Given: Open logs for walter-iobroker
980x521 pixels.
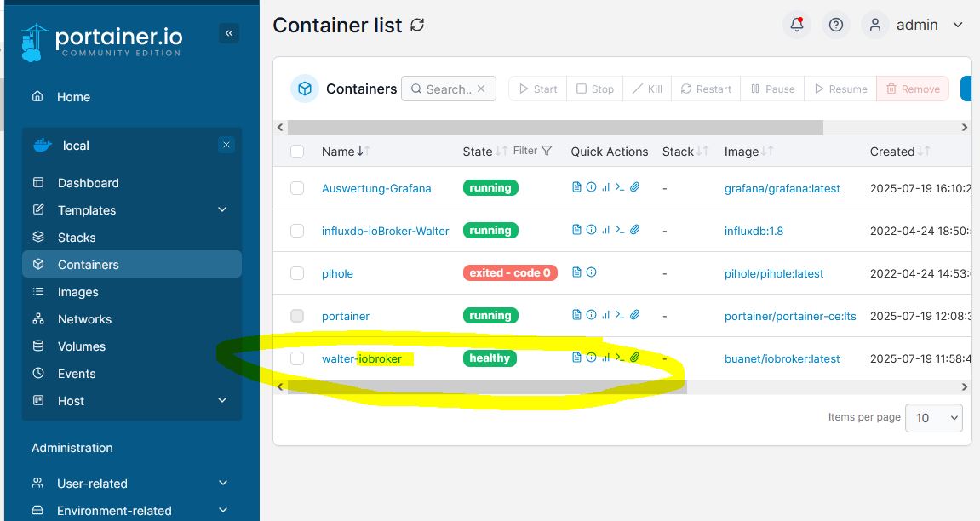Looking at the screenshot, I should [x=577, y=357].
